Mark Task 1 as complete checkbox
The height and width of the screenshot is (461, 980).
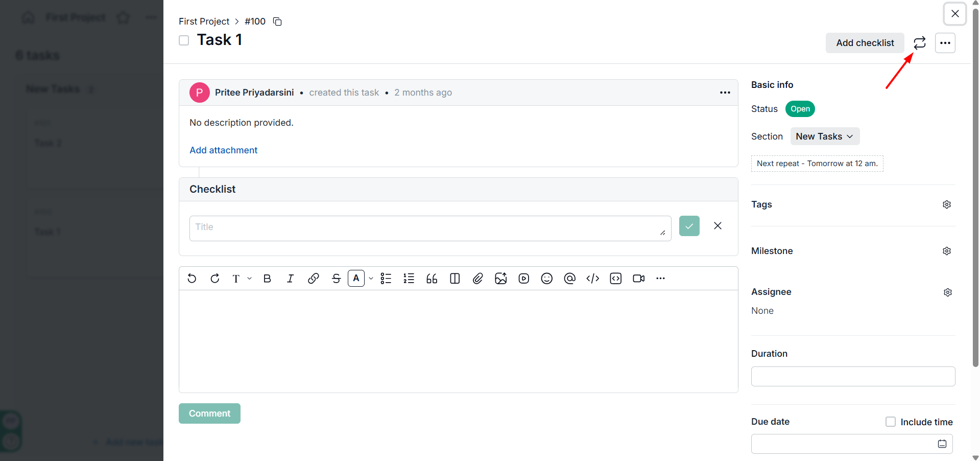coord(184,40)
